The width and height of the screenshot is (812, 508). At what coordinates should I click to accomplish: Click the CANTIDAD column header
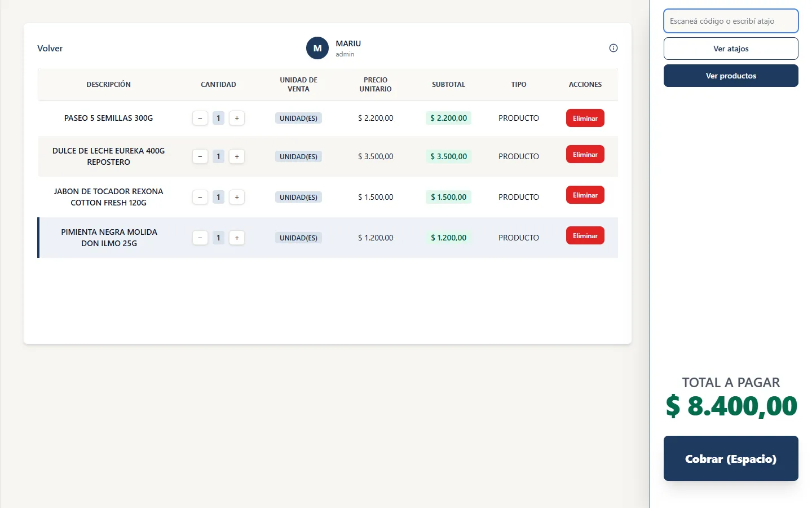(x=218, y=84)
